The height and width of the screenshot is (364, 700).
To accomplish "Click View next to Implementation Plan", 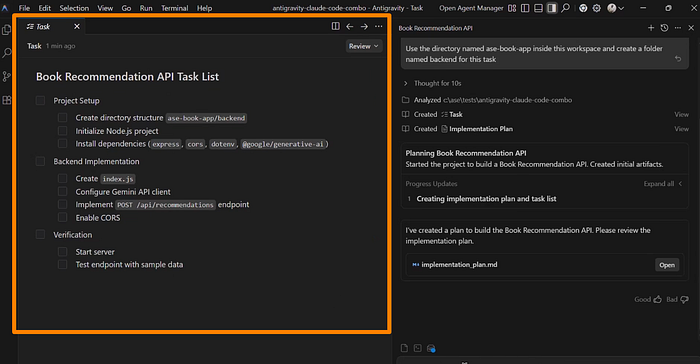I will (681, 129).
